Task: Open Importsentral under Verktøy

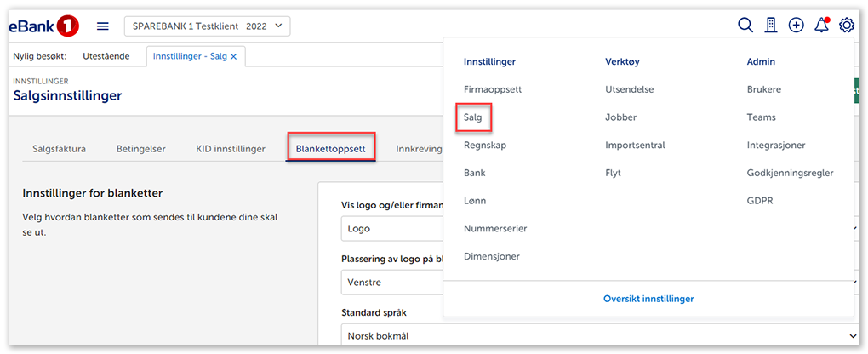Action: [x=635, y=145]
